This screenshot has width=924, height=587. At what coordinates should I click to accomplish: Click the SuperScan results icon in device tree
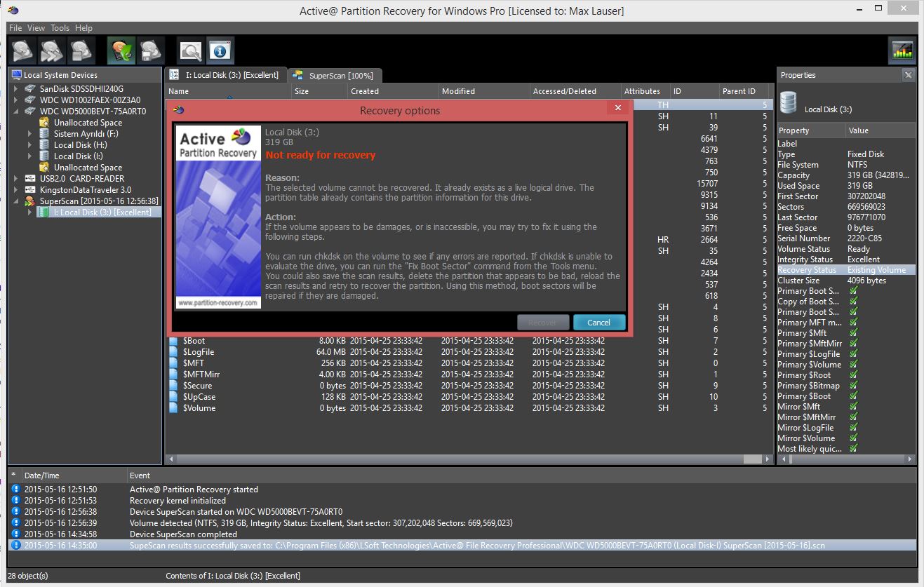(x=30, y=201)
